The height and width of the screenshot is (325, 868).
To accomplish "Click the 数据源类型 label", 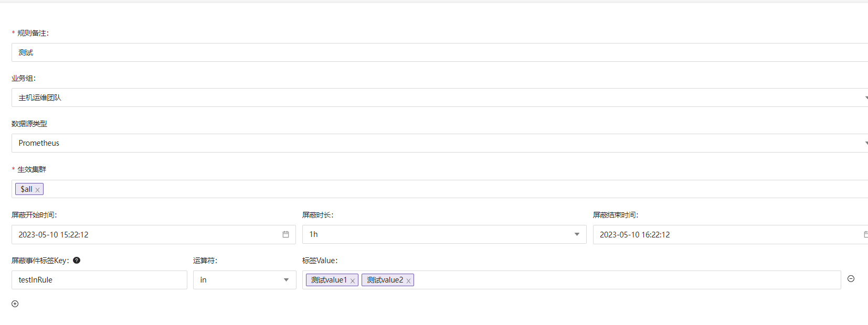I will [29, 124].
